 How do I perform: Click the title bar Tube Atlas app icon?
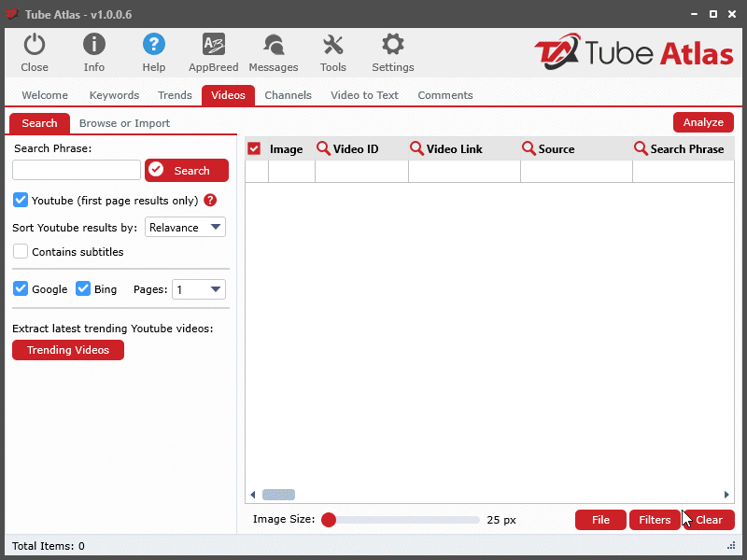point(12,14)
